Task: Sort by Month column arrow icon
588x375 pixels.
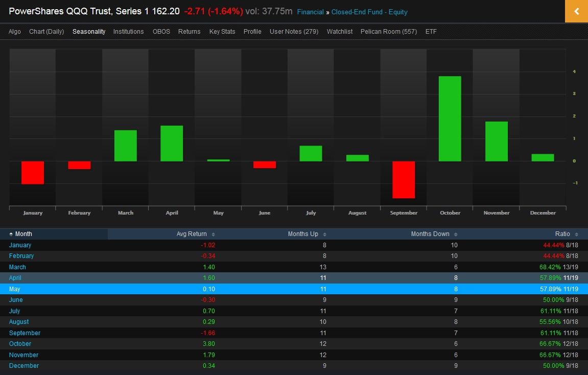Action: (x=11, y=234)
